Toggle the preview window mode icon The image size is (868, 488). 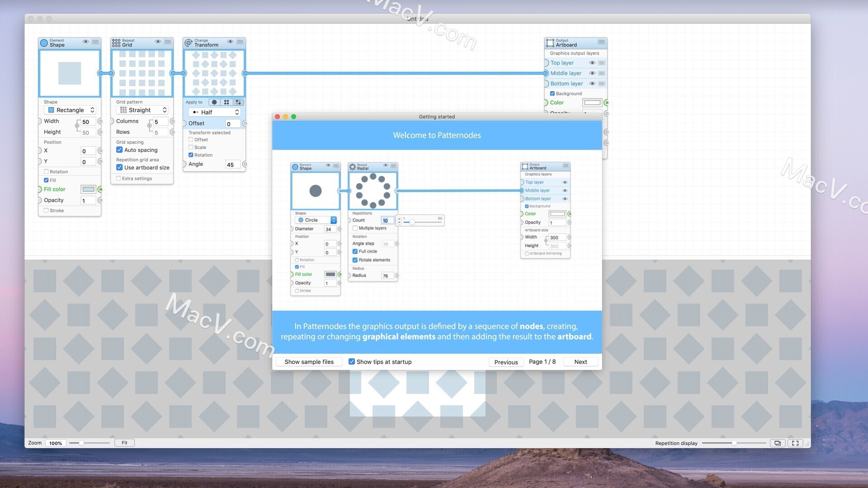coord(778,443)
